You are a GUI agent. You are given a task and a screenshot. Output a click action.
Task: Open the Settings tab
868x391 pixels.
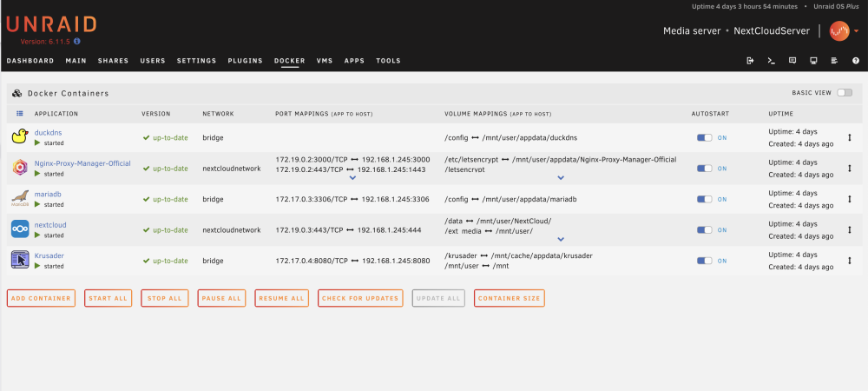coord(196,61)
